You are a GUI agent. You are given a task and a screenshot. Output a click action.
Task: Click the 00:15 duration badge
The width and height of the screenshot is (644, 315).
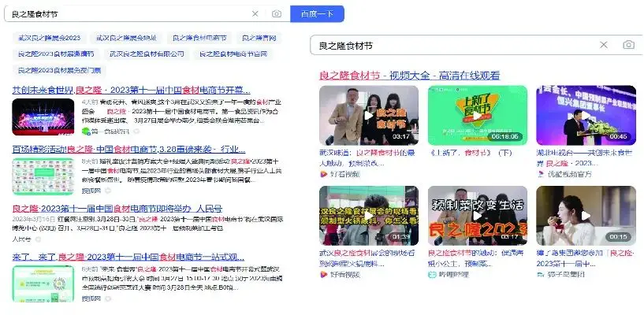point(619,237)
